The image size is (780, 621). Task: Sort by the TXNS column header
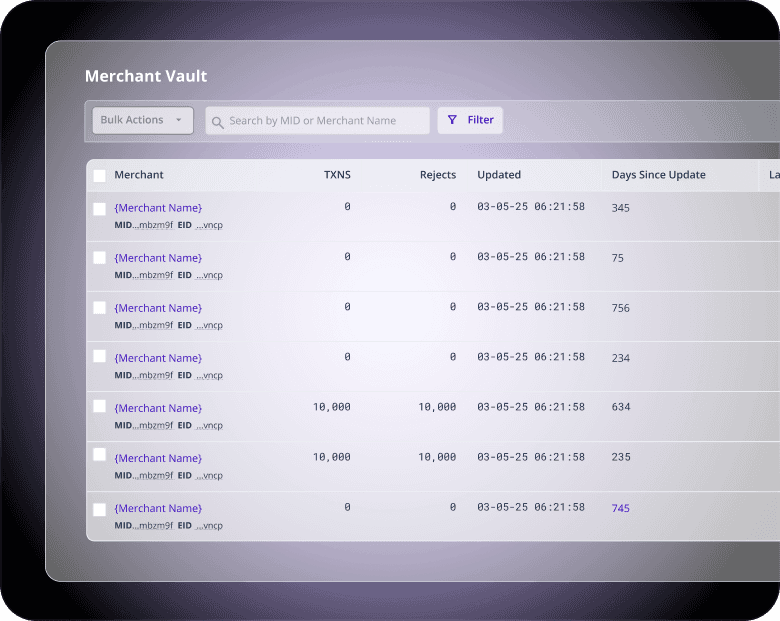coord(337,175)
